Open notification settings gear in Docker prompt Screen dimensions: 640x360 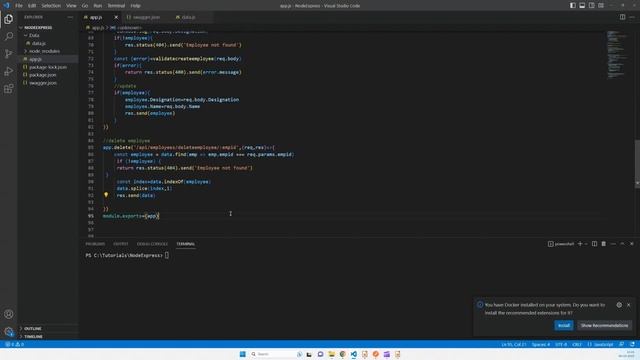tap(619, 305)
